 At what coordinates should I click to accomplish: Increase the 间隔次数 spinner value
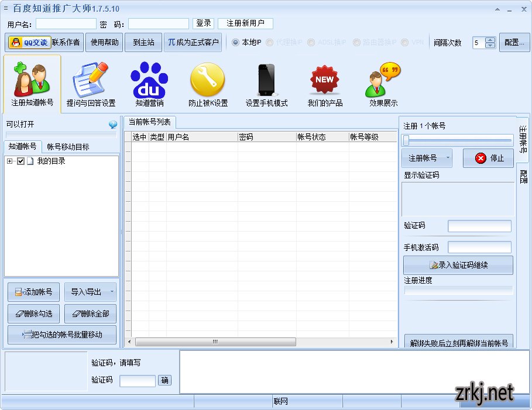(x=490, y=40)
